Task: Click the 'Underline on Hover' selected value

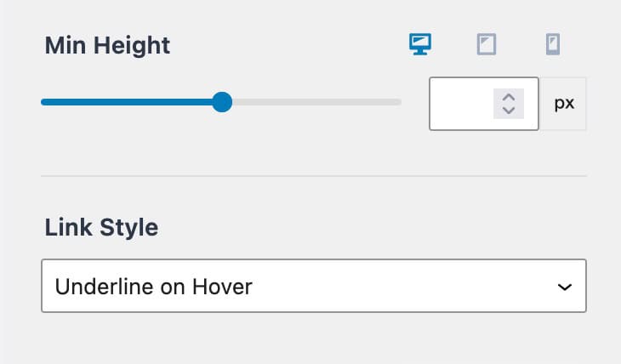Action: [153, 287]
